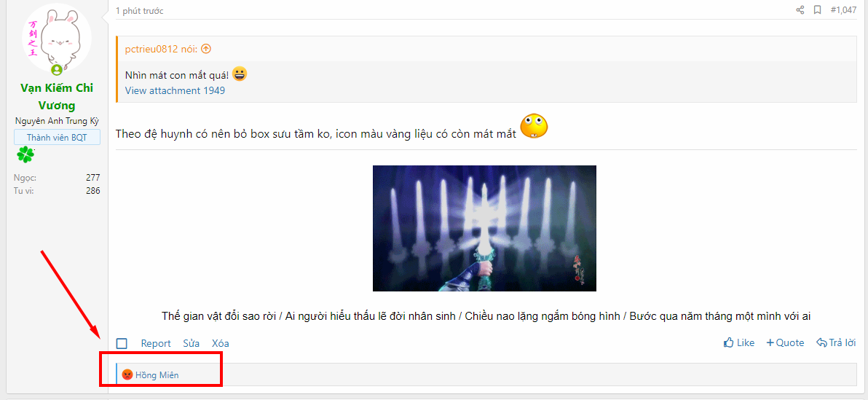Click the thumbs-up Like button
This screenshot has width=868, height=400.
point(739,343)
